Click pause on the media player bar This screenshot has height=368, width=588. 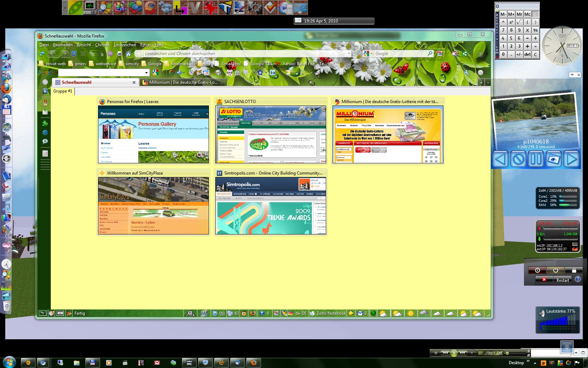(454, 353)
